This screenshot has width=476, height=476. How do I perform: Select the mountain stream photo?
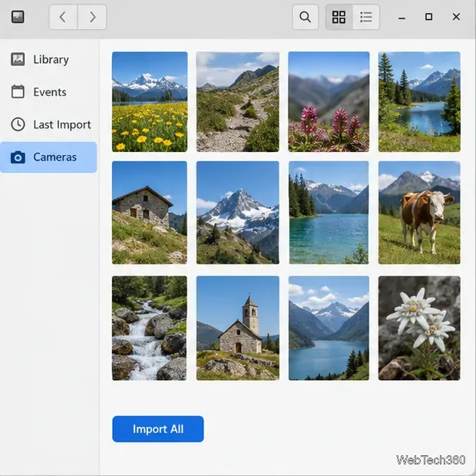(x=150, y=328)
